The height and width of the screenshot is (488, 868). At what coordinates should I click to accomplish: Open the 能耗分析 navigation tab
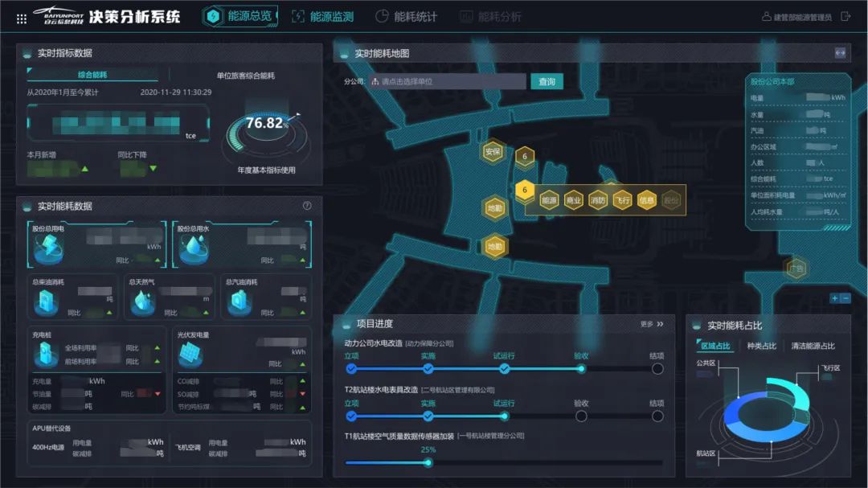(x=490, y=17)
